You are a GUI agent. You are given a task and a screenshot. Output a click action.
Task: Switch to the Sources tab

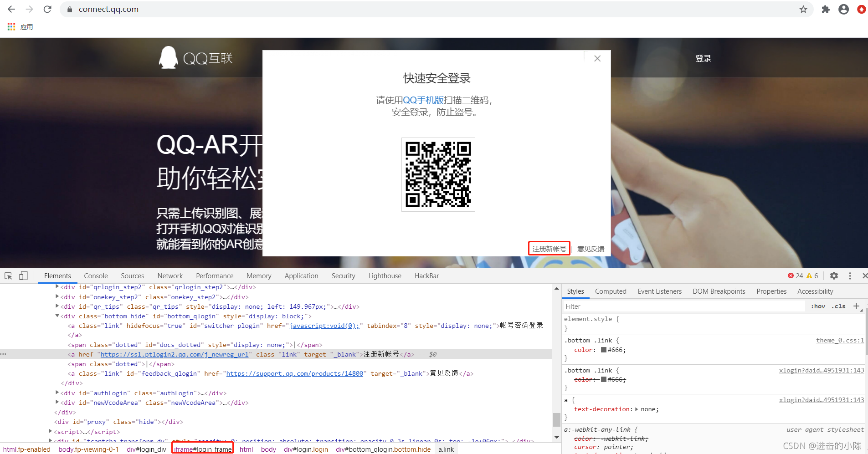[132, 275]
